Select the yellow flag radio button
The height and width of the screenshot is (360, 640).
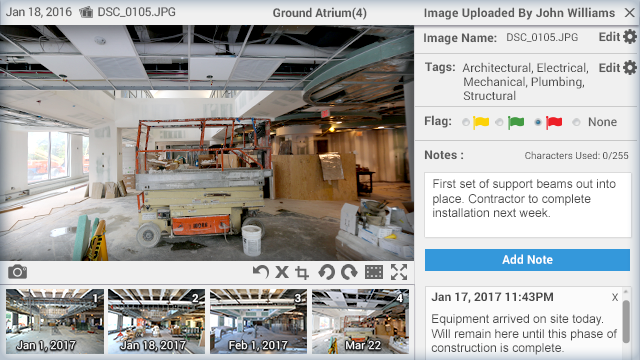coord(466,122)
